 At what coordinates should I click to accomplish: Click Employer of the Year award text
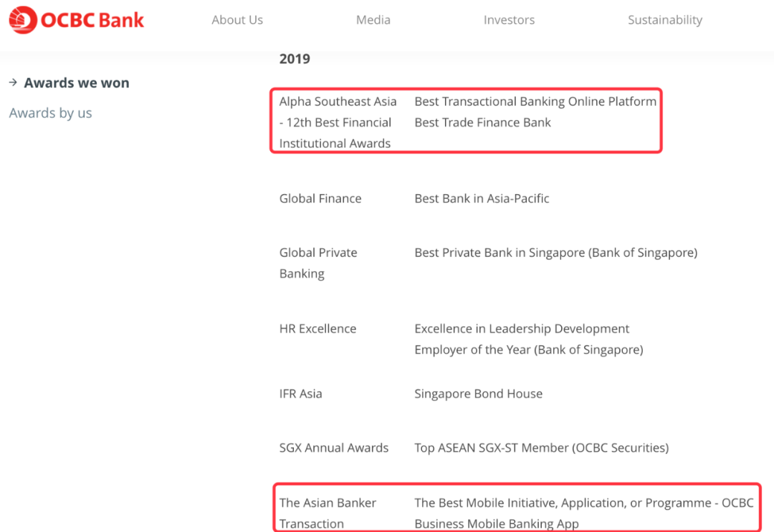(529, 349)
